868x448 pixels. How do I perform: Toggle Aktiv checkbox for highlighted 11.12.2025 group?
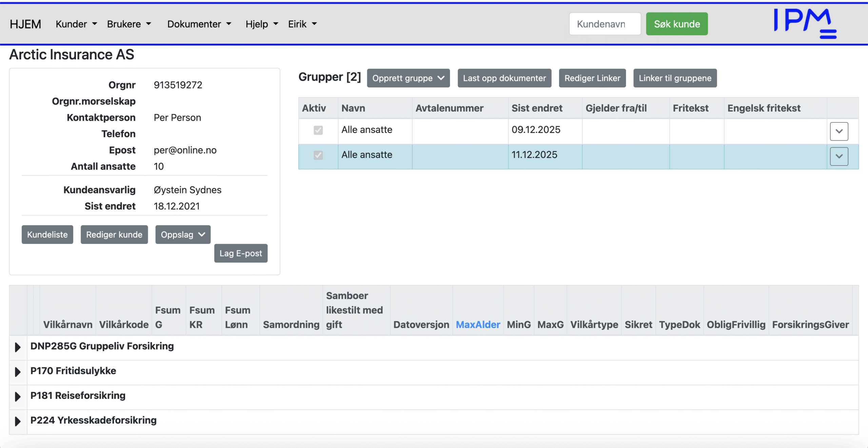pyautogui.click(x=318, y=155)
